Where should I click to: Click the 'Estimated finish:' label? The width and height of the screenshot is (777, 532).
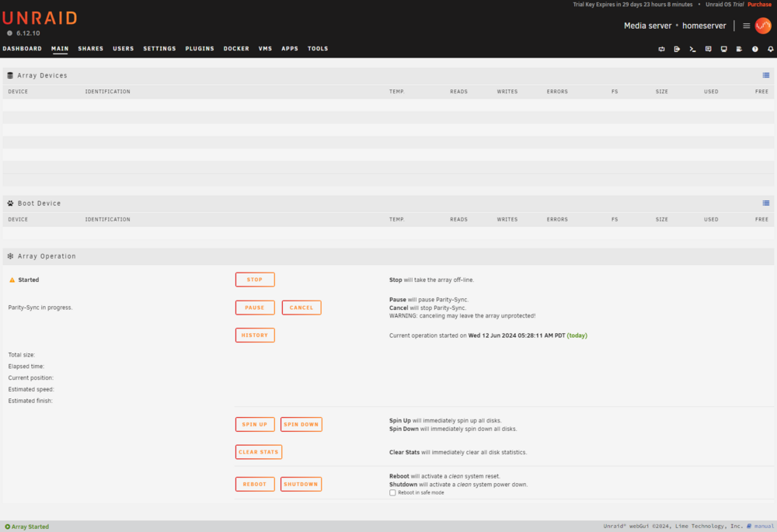(30, 401)
